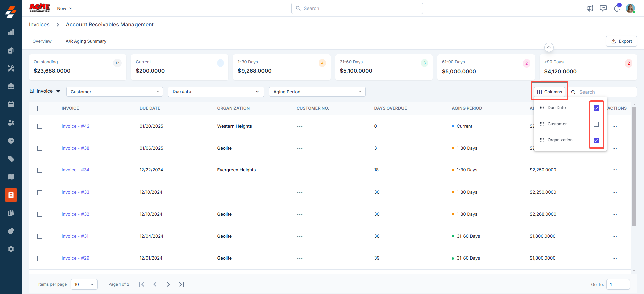The height and width of the screenshot is (294, 644).
Task: Open the settings gear in sidebar
Action: point(11,249)
